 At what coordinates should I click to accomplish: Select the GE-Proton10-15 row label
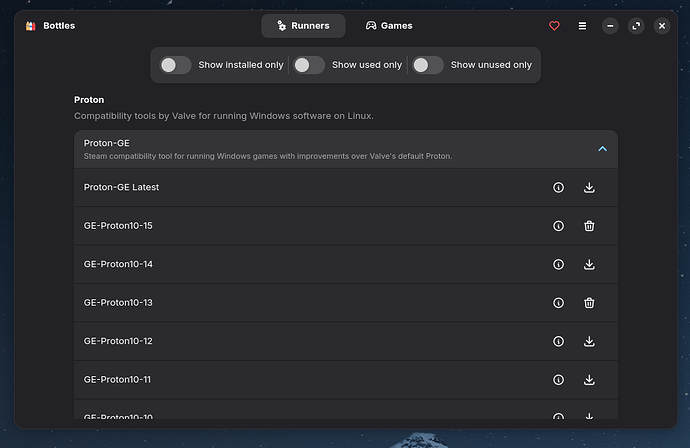click(x=118, y=226)
